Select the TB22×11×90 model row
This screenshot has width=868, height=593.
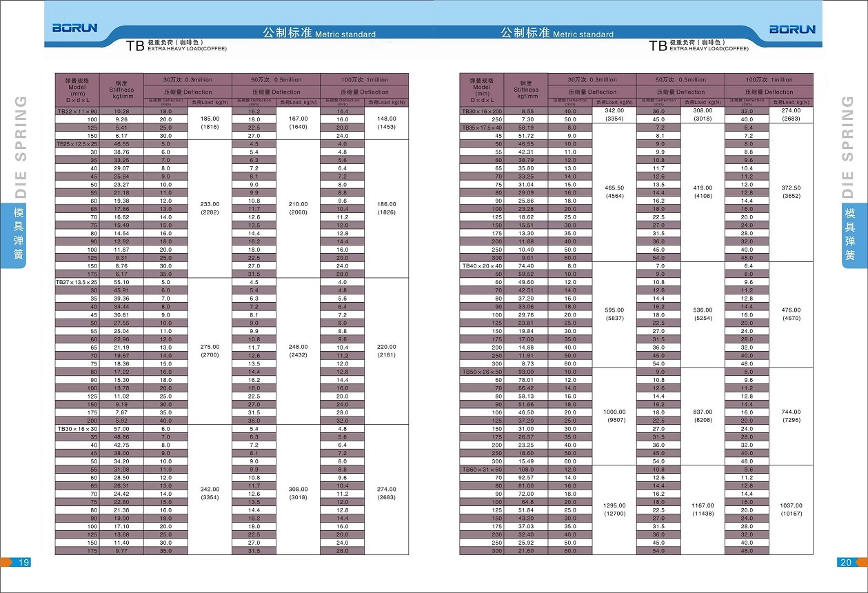coord(77,111)
